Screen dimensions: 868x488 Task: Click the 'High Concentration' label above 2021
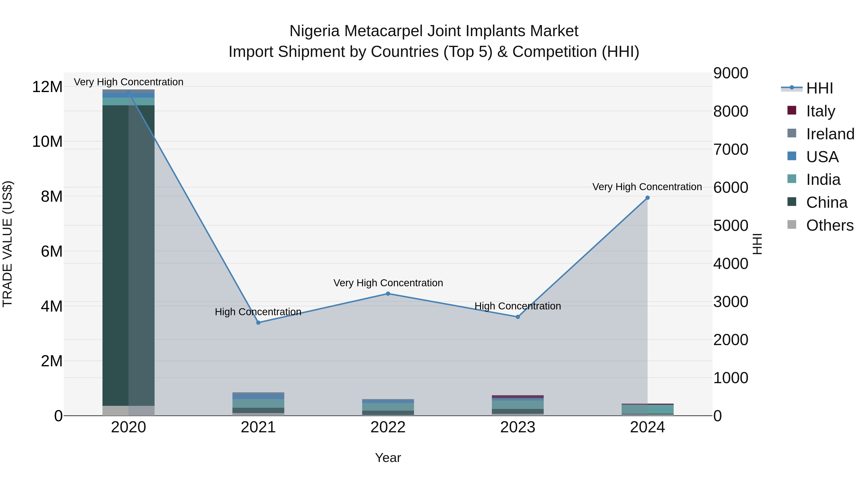pyautogui.click(x=258, y=312)
